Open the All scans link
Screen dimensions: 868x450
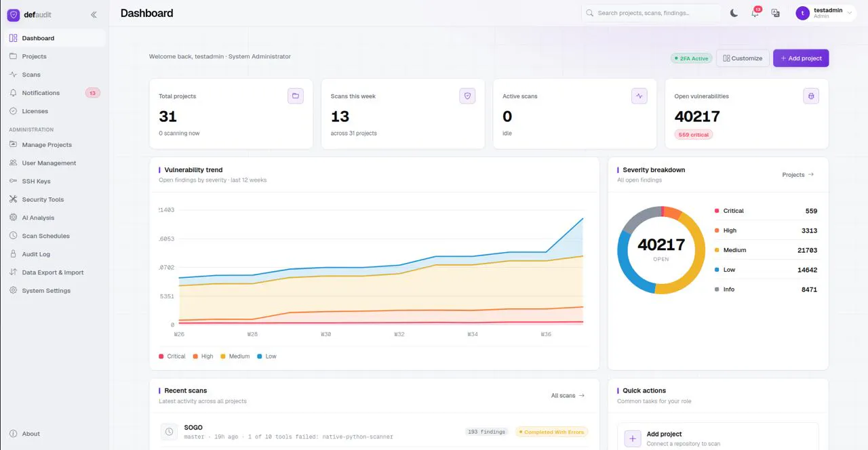click(568, 396)
